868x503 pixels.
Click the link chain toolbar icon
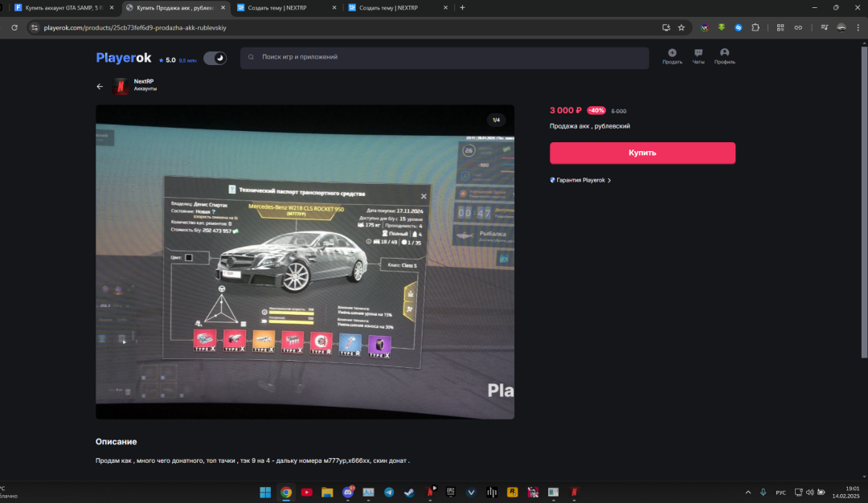point(798,27)
